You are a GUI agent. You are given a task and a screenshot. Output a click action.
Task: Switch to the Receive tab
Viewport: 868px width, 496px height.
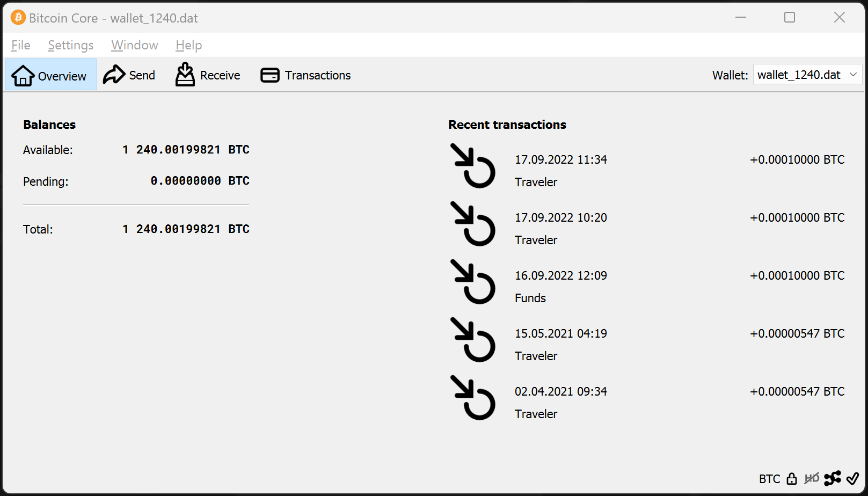click(208, 75)
